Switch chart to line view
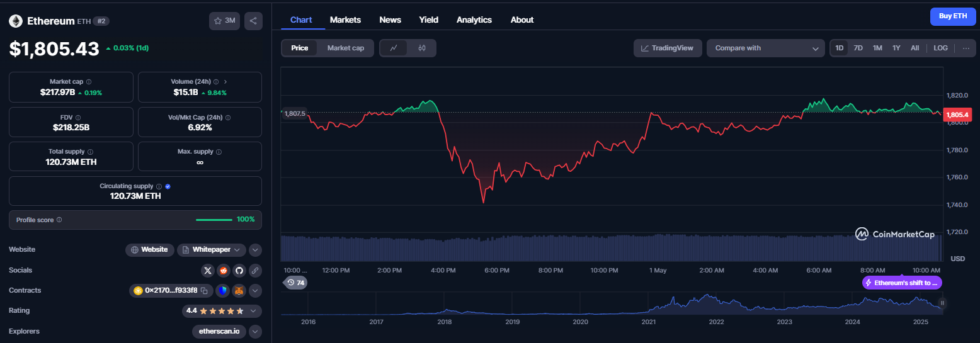 coord(394,48)
